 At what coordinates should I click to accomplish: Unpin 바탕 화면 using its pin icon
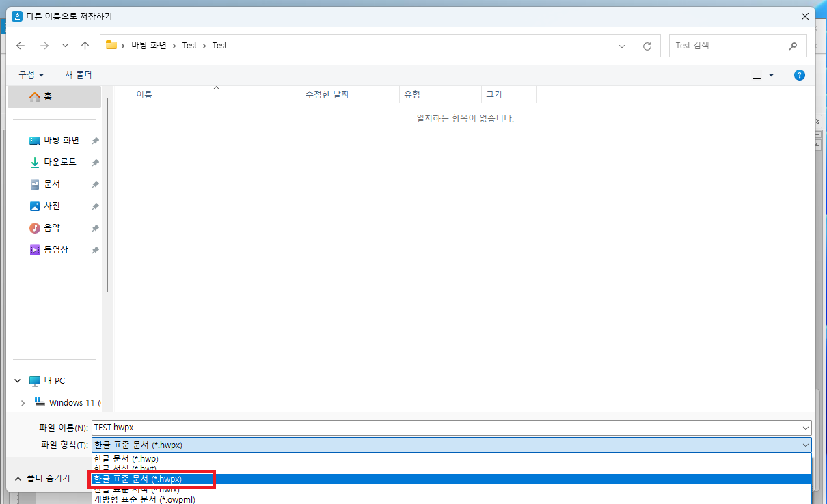click(x=96, y=140)
